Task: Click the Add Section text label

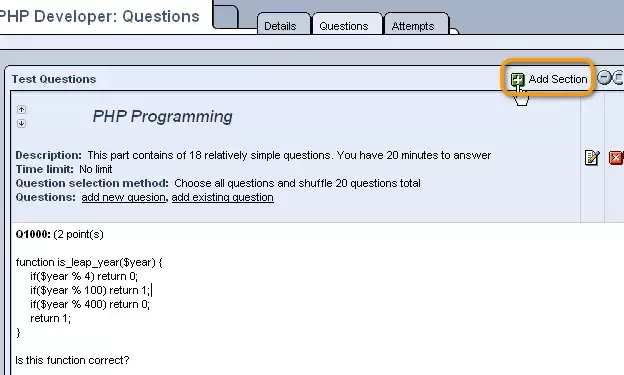Action: [558, 79]
